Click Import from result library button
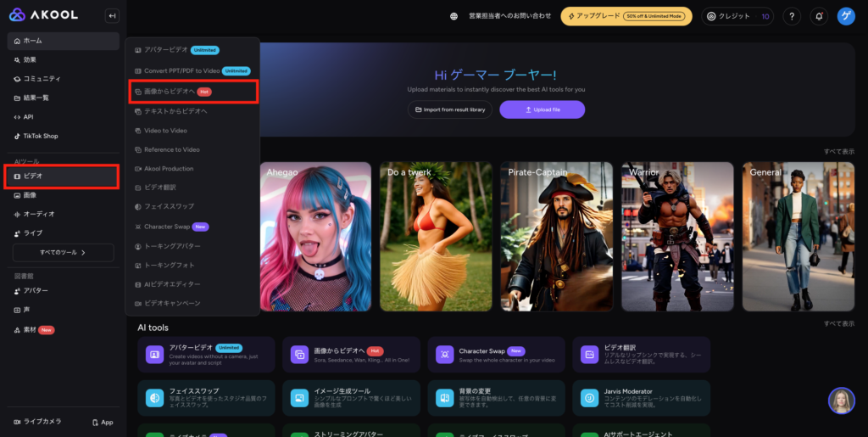 click(450, 109)
